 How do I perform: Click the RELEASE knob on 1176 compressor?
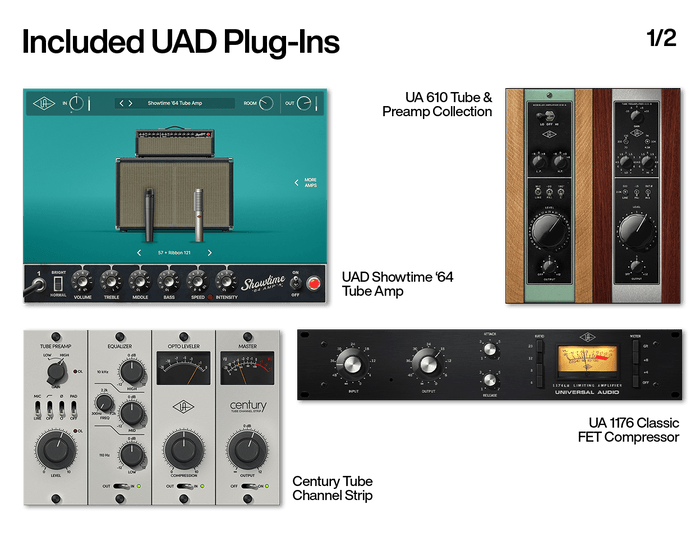pos(490,379)
